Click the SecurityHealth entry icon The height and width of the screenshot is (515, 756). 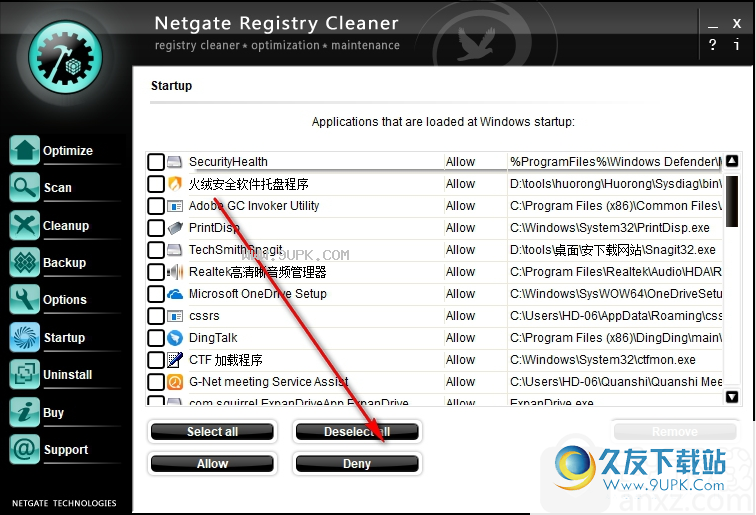click(x=175, y=162)
